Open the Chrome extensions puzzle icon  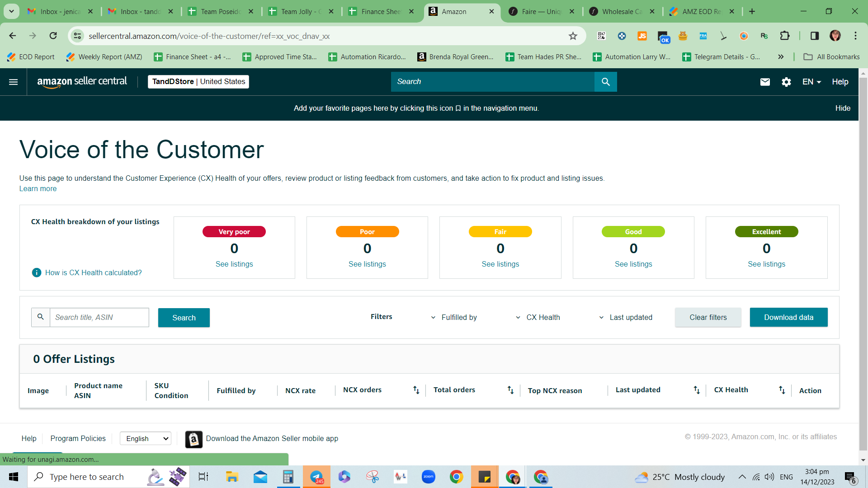click(784, 36)
